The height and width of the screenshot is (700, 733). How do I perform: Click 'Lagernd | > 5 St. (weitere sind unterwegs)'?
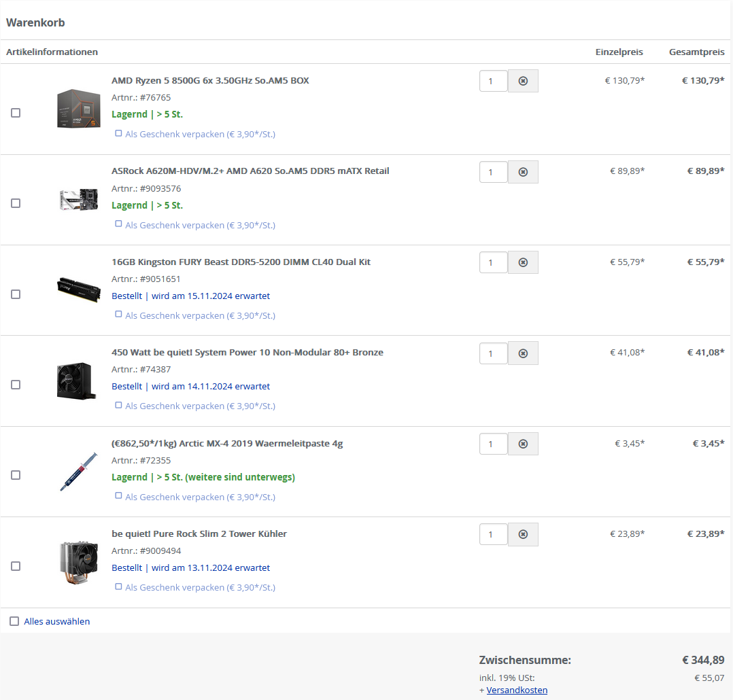coord(203,477)
